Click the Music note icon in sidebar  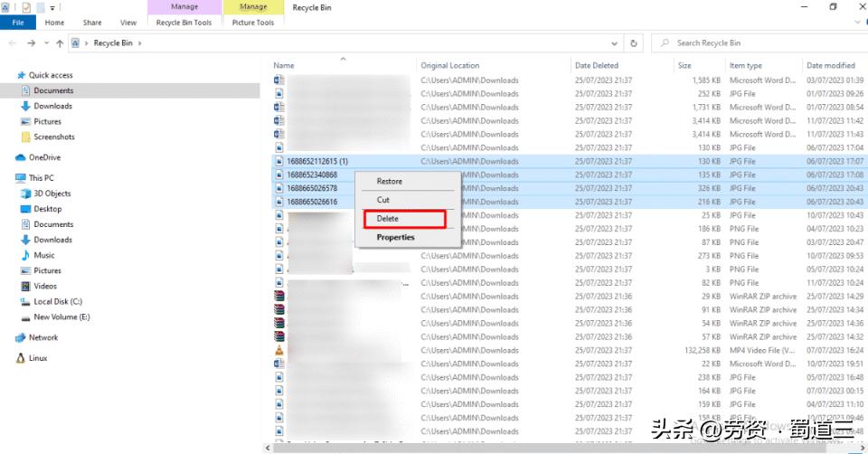click(25, 256)
